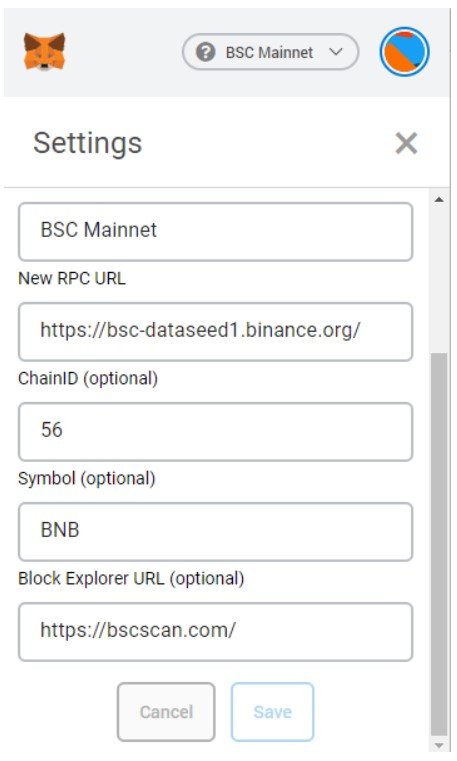The width and height of the screenshot is (457, 761).
Task: Click the network selector chevron arrow
Action: (x=336, y=51)
